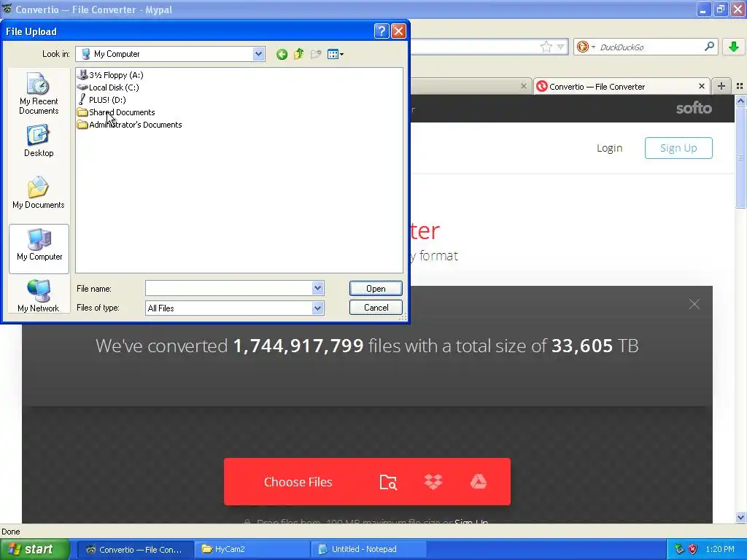747x560 pixels.
Task: Click the softo logo
Action: pyautogui.click(x=694, y=108)
